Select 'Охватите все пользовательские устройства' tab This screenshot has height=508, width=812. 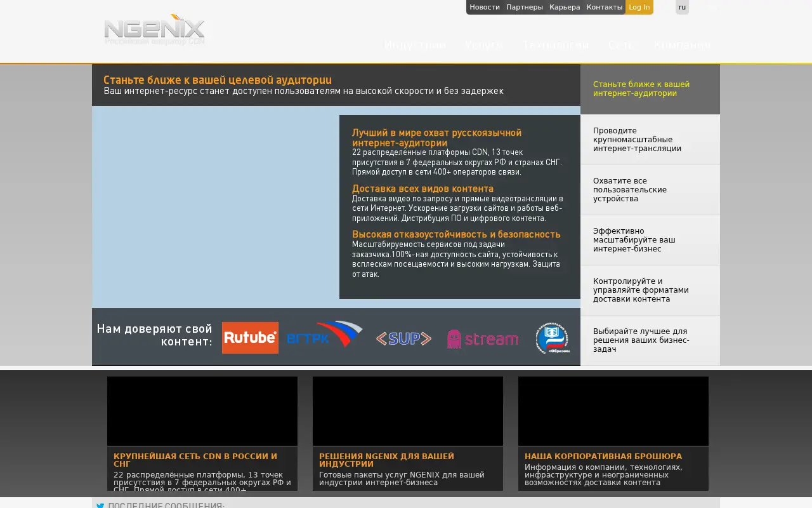click(650, 190)
